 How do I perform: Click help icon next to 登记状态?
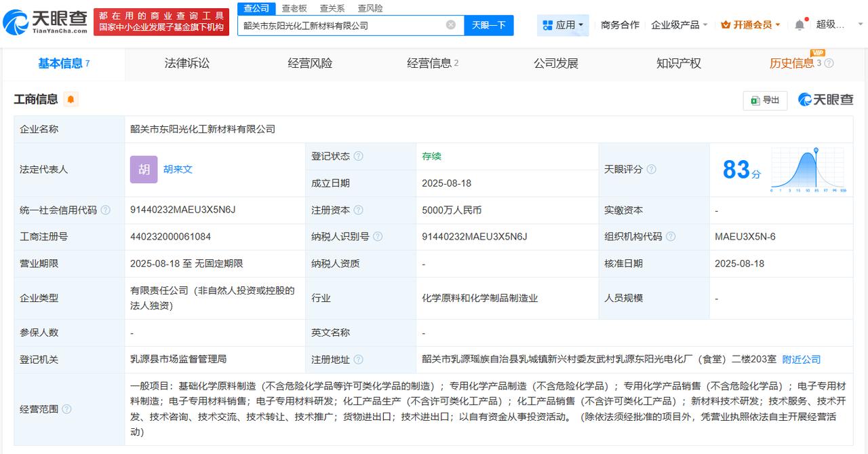click(358, 156)
